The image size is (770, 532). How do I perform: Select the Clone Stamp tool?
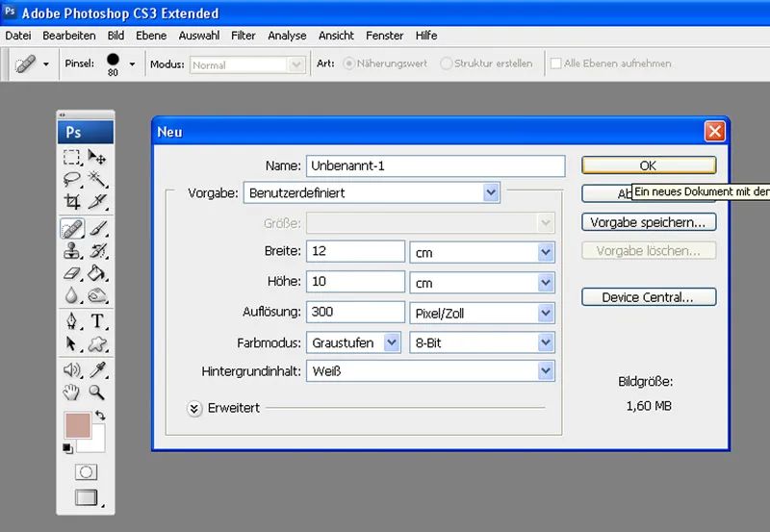pos(71,251)
